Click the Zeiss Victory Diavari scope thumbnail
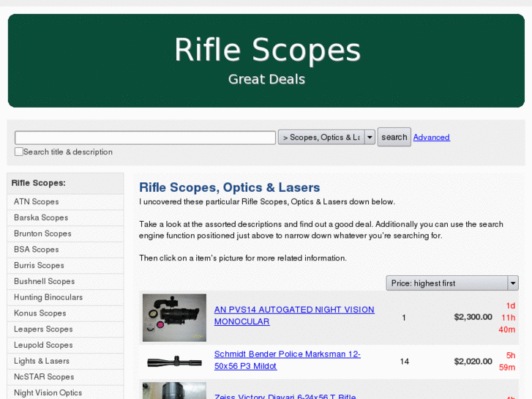The image size is (532, 399). (174, 391)
